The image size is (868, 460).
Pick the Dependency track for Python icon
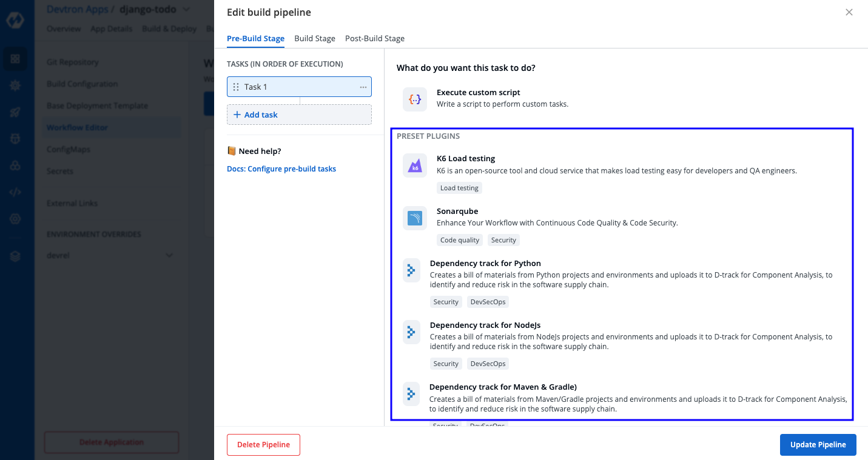(411, 270)
